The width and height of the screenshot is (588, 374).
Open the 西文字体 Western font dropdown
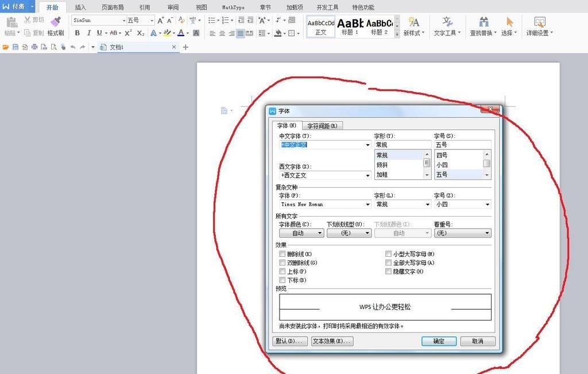pyautogui.click(x=368, y=176)
